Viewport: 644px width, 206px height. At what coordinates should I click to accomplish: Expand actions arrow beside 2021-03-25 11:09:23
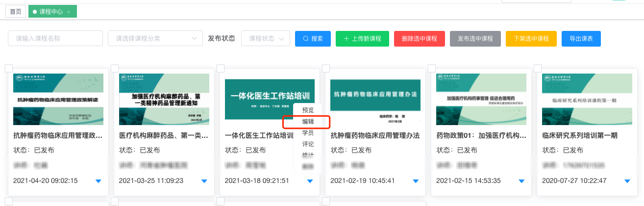click(x=204, y=181)
